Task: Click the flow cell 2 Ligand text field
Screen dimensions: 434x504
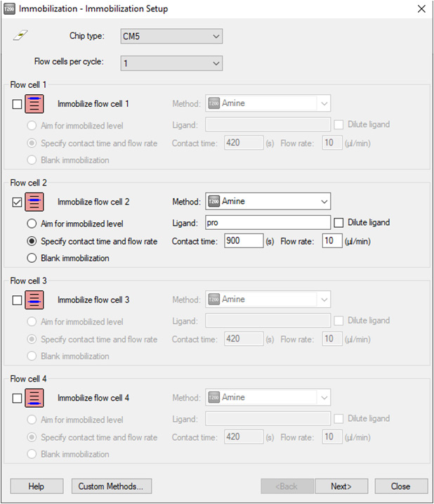Action: (267, 223)
